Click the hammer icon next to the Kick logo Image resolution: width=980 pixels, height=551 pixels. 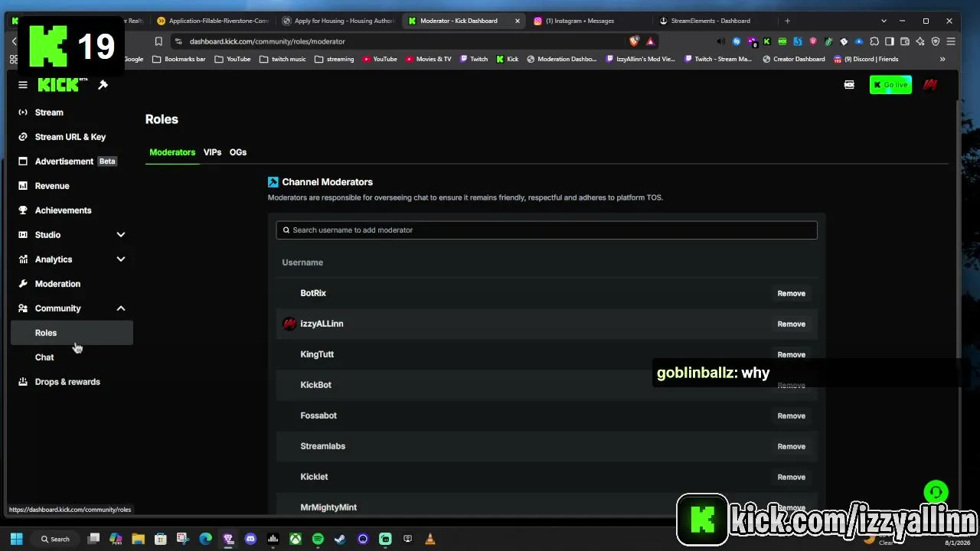pos(103,85)
